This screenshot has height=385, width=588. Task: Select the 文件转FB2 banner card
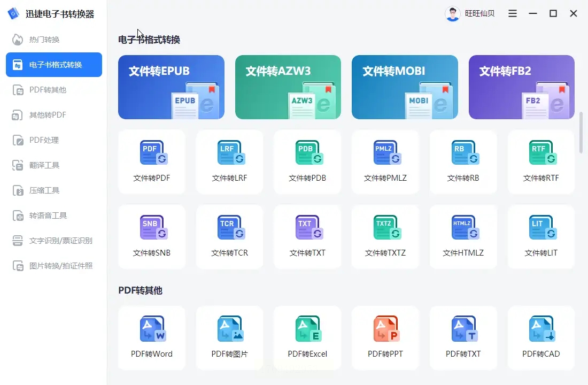pyautogui.click(x=522, y=87)
